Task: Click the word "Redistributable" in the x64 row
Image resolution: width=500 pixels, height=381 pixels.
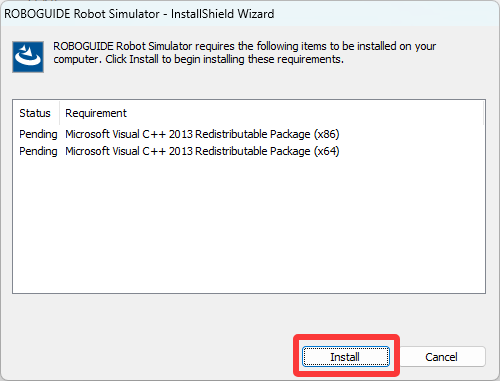Action: click(x=231, y=151)
